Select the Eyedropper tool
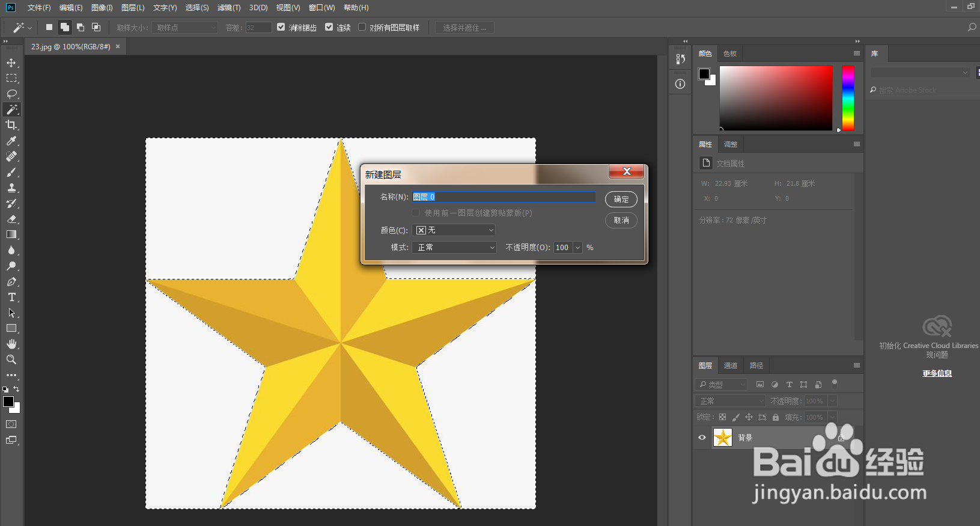The image size is (980, 526). click(x=11, y=141)
